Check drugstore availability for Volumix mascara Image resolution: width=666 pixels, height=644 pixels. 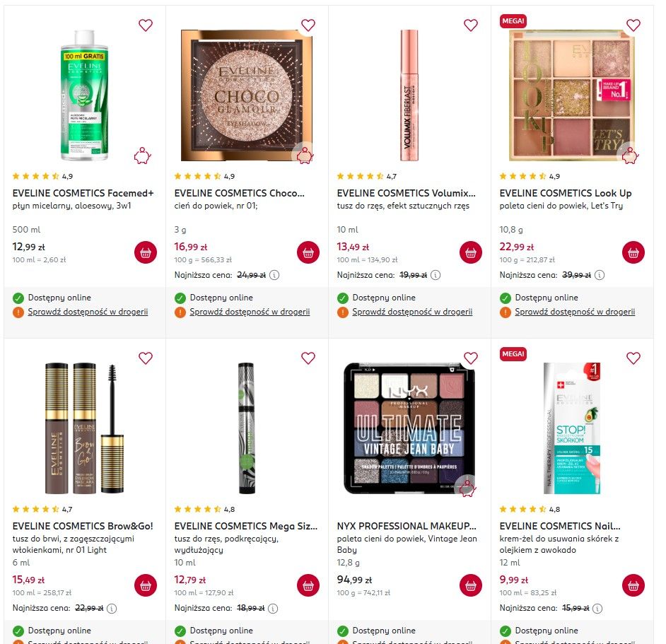(x=412, y=312)
